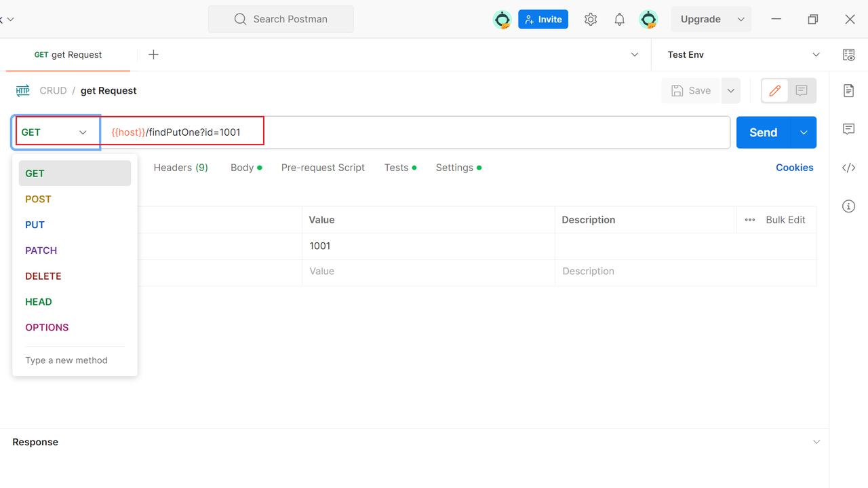The image size is (868, 488).
Task: Open Documentation panel icon in right sidebar
Action: click(848, 90)
